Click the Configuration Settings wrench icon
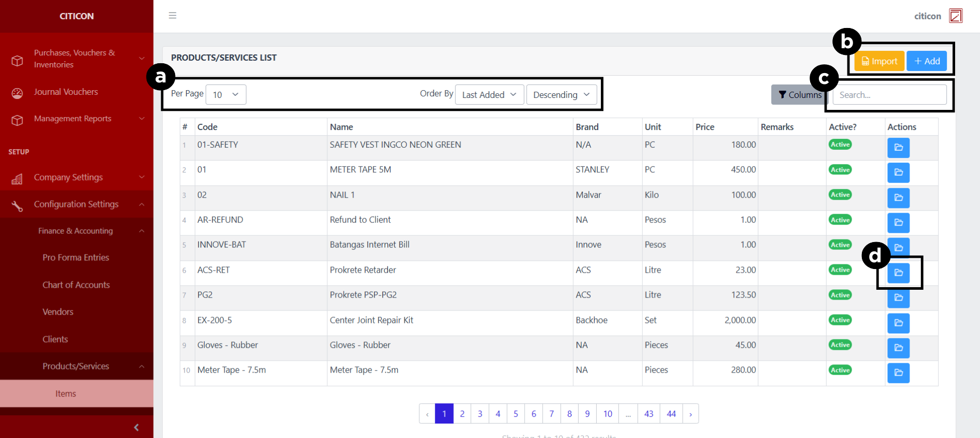The width and height of the screenshot is (980, 438). pos(17,206)
